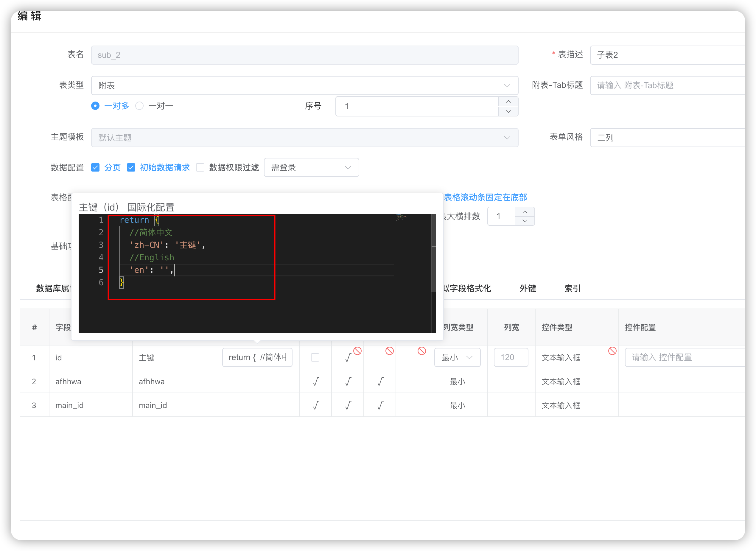Click increment arrow on 序号 stepper

click(x=508, y=101)
